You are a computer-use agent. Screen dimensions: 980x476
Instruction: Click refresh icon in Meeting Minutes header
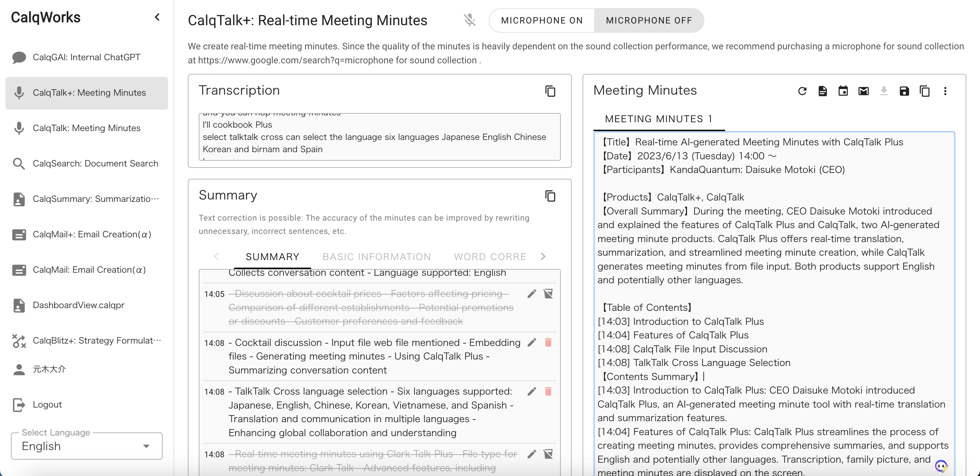(x=802, y=91)
